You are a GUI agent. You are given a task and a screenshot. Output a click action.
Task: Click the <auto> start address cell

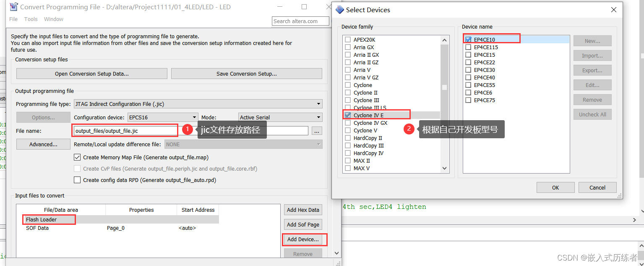(187, 228)
